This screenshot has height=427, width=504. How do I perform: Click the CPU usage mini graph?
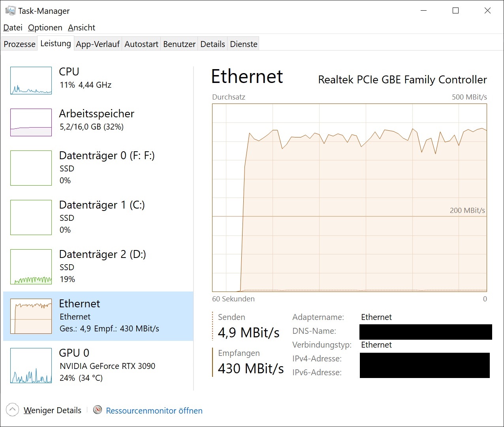pos(31,81)
